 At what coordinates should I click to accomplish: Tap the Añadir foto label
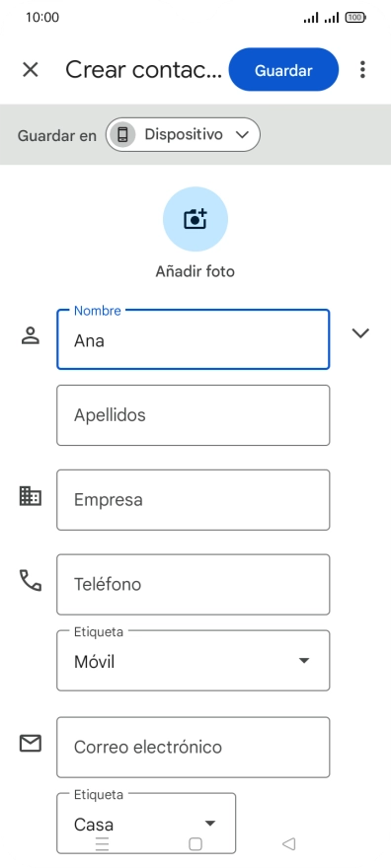(195, 271)
